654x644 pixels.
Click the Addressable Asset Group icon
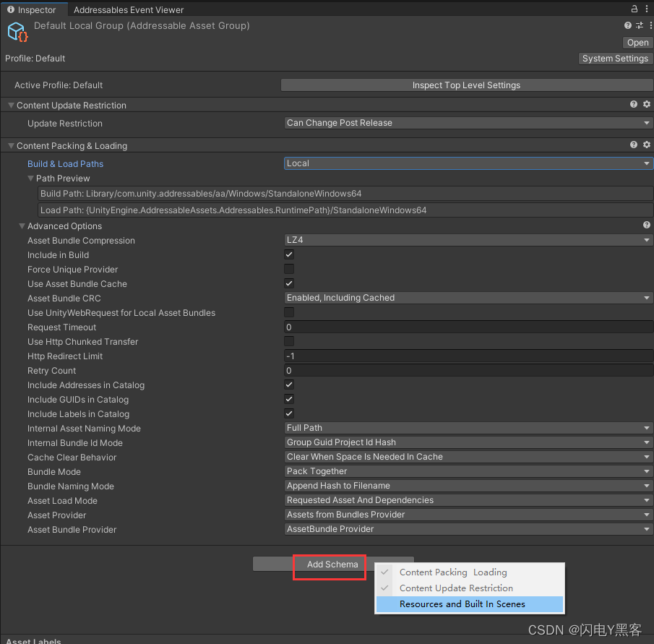(16, 32)
